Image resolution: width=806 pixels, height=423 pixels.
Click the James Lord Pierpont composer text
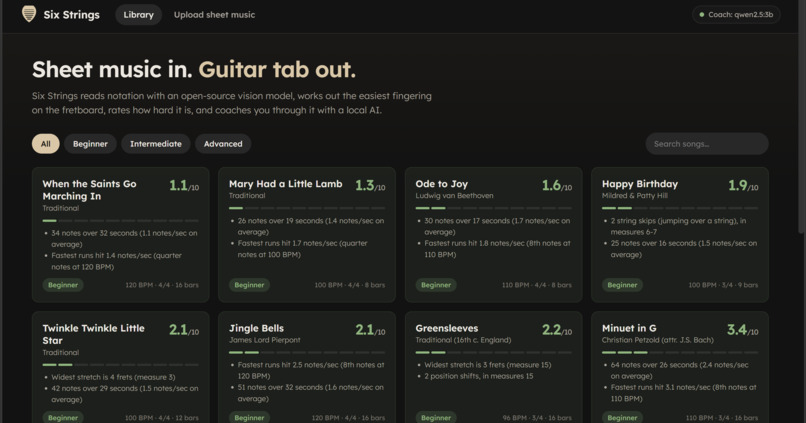pos(265,340)
